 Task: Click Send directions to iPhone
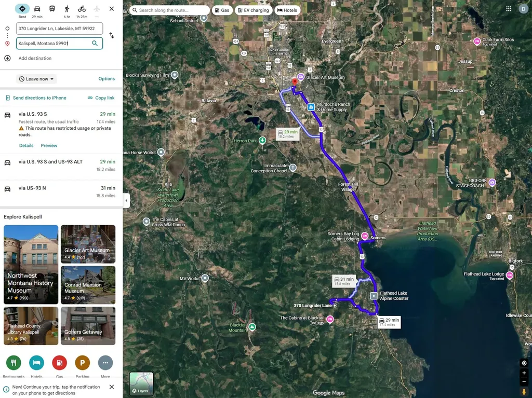coord(36,98)
